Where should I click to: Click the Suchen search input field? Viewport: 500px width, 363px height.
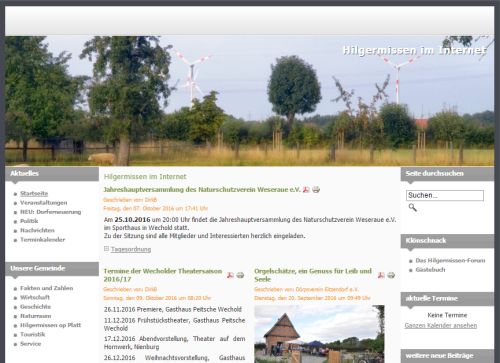tap(445, 195)
